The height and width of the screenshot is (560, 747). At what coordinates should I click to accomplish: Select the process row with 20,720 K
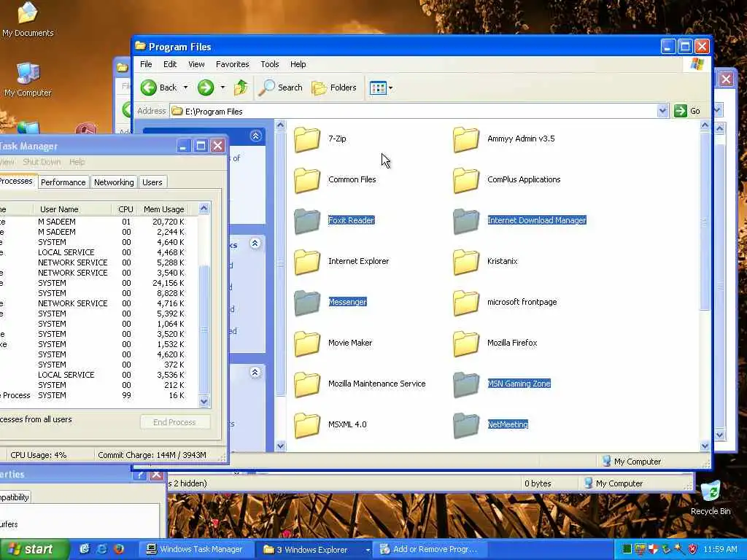click(x=99, y=222)
